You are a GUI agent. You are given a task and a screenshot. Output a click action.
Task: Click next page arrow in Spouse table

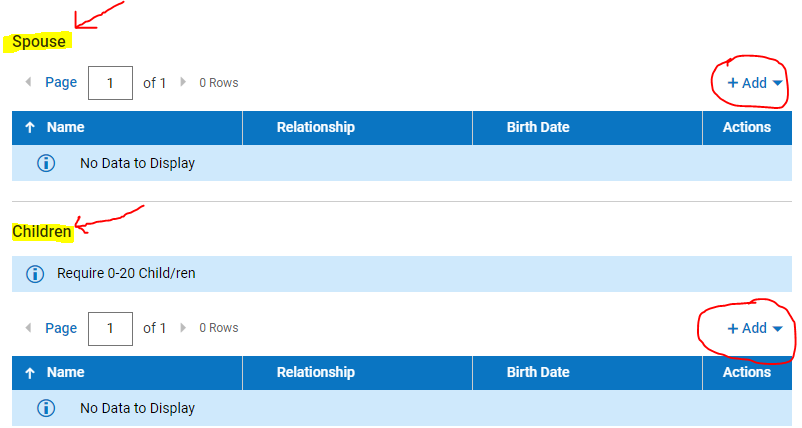point(183,82)
